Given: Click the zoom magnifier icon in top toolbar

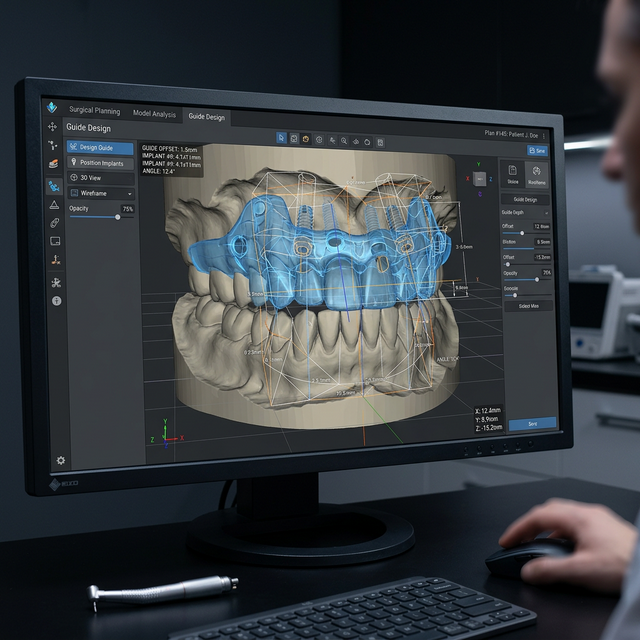Looking at the screenshot, I should 344,141.
